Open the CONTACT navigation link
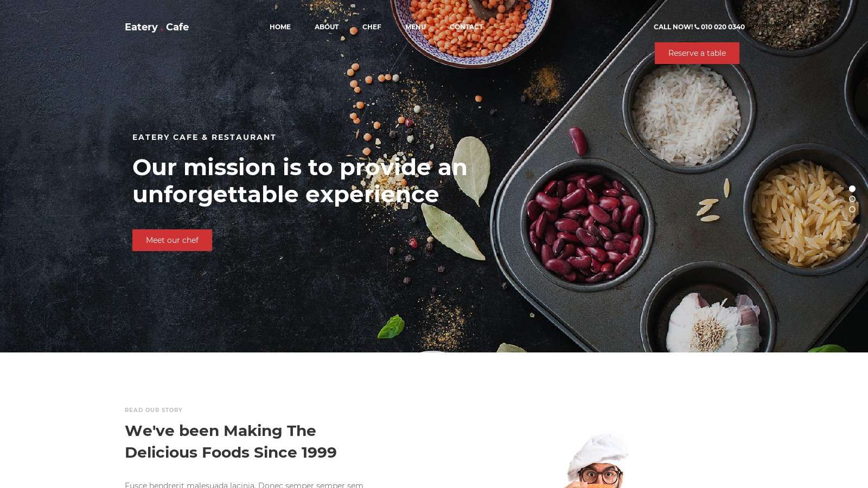 point(466,27)
